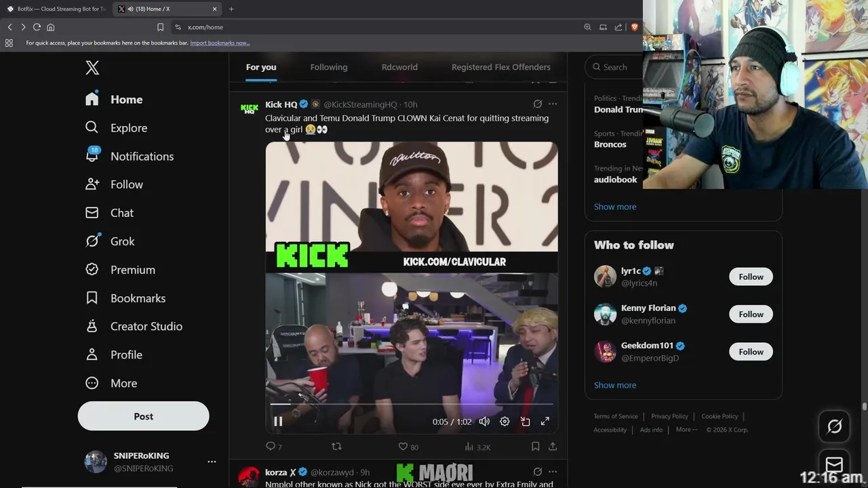Enter fullscreen on the video
Screen dimensions: 868x488
(x=545, y=422)
